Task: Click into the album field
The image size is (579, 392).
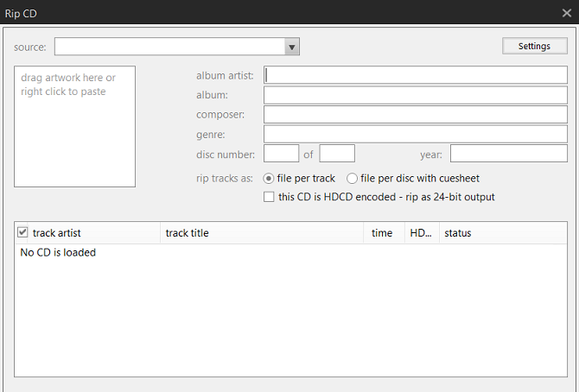Action: click(x=416, y=95)
